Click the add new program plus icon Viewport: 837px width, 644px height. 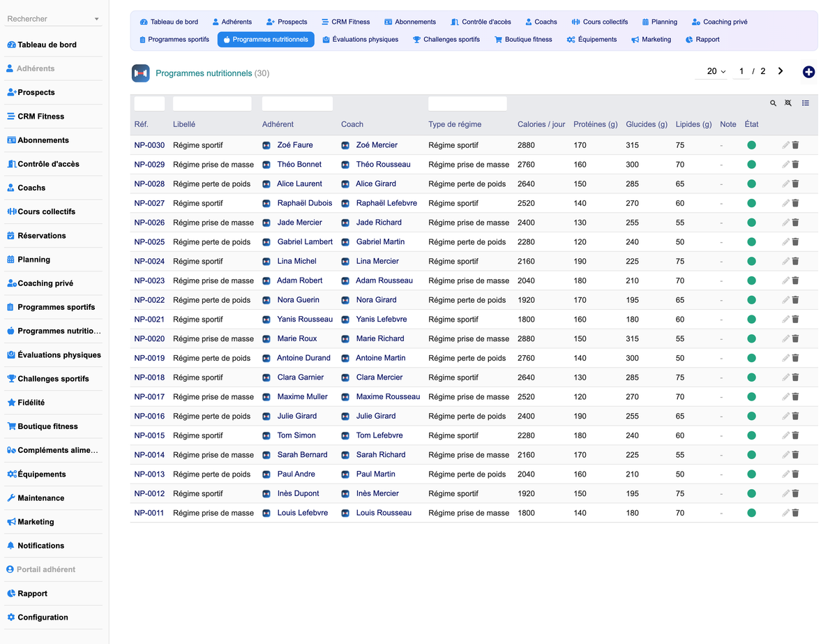click(x=808, y=72)
